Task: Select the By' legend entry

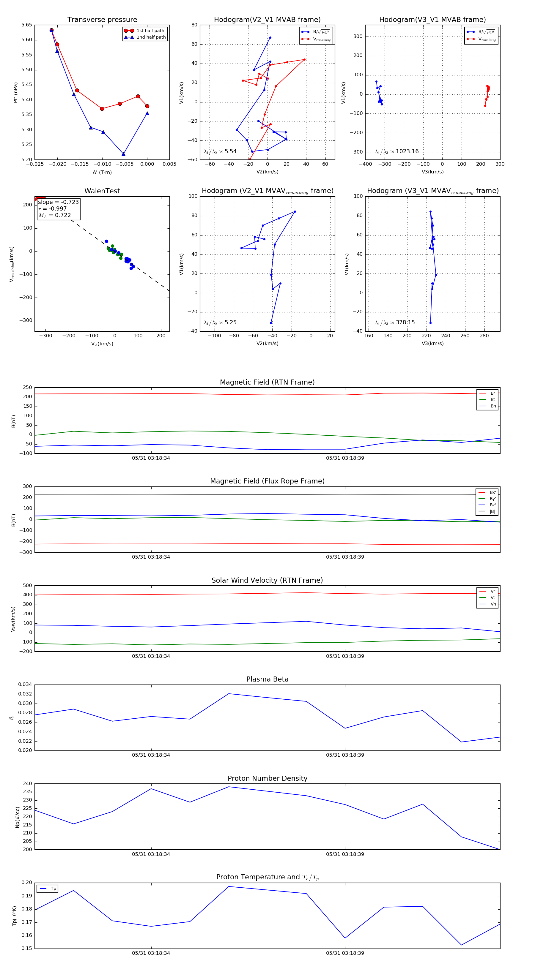Action: [487, 499]
